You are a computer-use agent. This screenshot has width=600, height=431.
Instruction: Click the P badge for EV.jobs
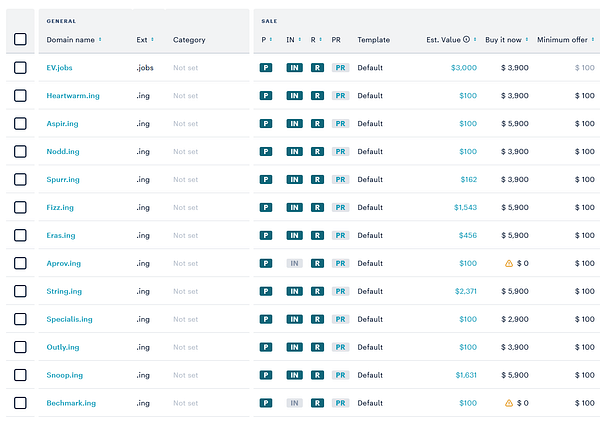pos(266,68)
